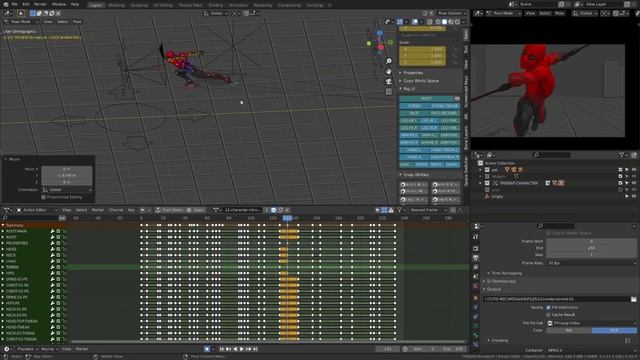Open World properties tab icon
The height and width of the screenshot is (360, 640).
(x=476, y=286)
